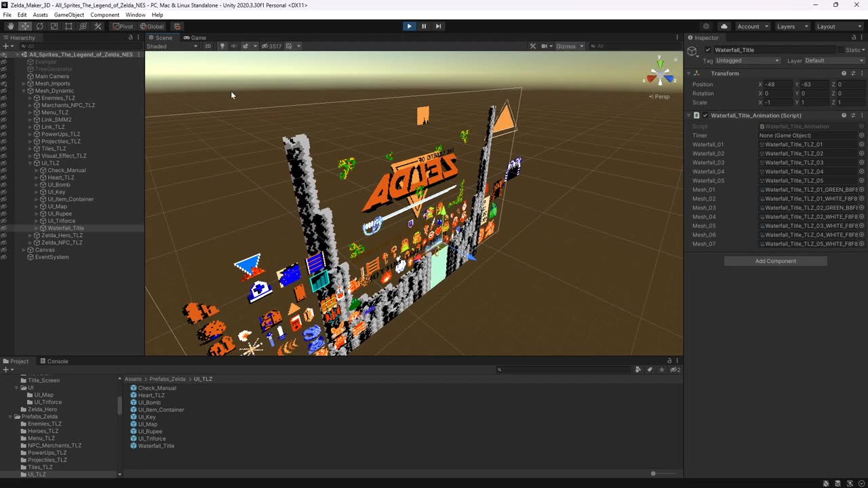Toggle Pivot handle position
This screenshot has width=868, height=488.
coord(123,26)
